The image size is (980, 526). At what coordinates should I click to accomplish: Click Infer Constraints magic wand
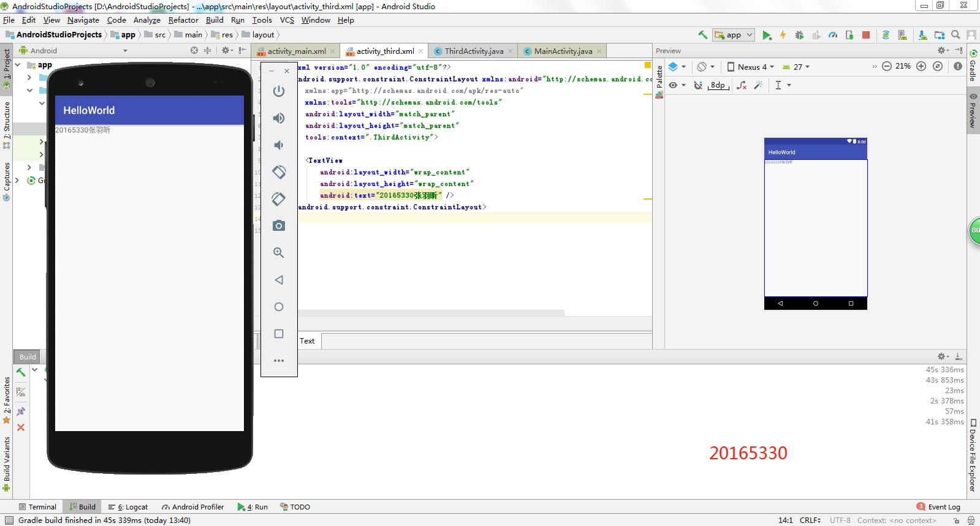pos(758,85)
